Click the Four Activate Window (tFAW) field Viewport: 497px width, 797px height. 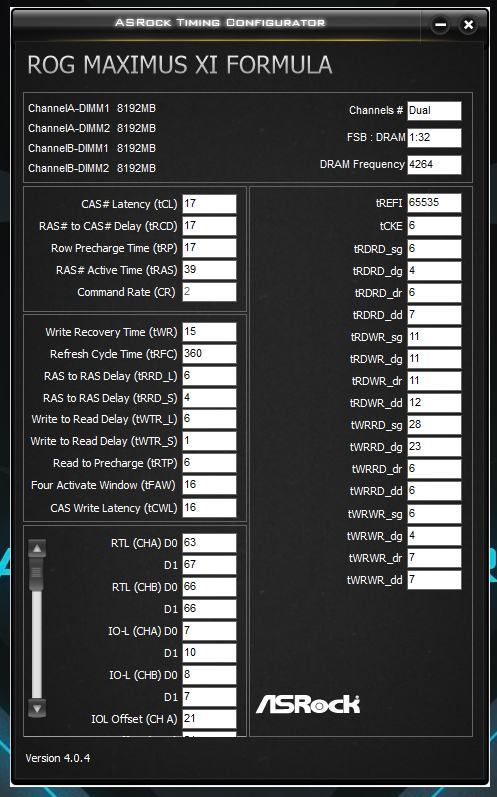[209, 485]
